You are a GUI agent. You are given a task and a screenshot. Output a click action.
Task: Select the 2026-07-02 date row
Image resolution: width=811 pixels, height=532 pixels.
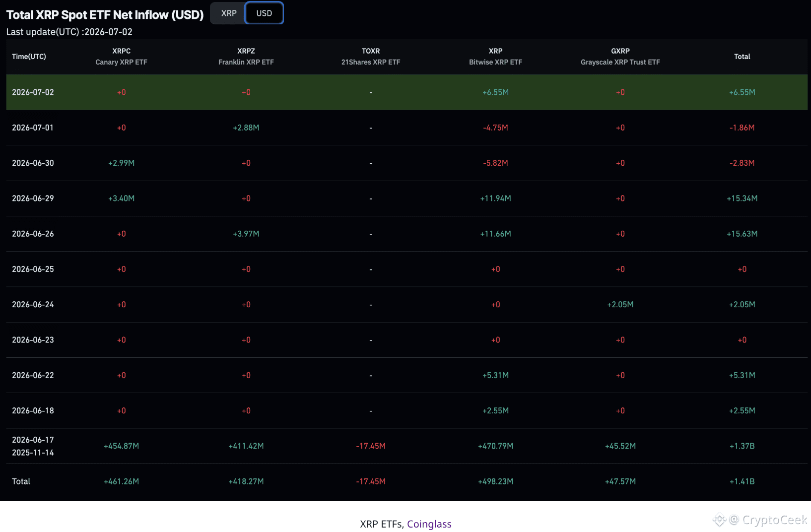(407, 92)
